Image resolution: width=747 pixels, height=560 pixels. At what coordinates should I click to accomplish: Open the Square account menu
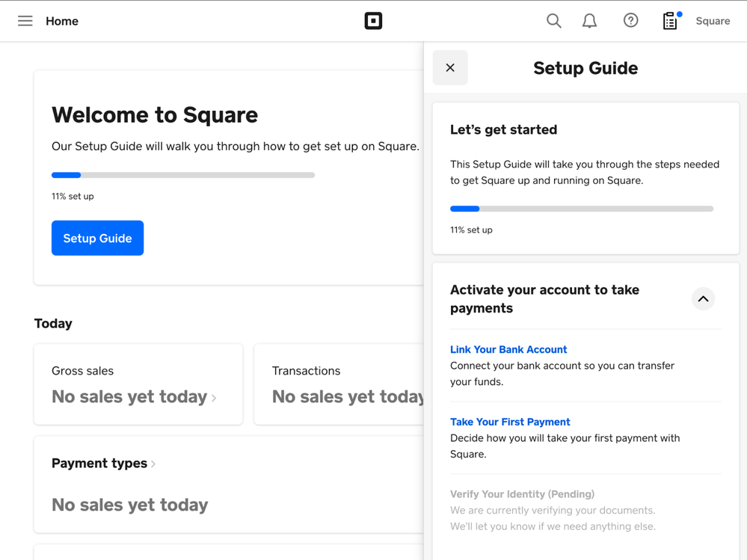point(712,21)
